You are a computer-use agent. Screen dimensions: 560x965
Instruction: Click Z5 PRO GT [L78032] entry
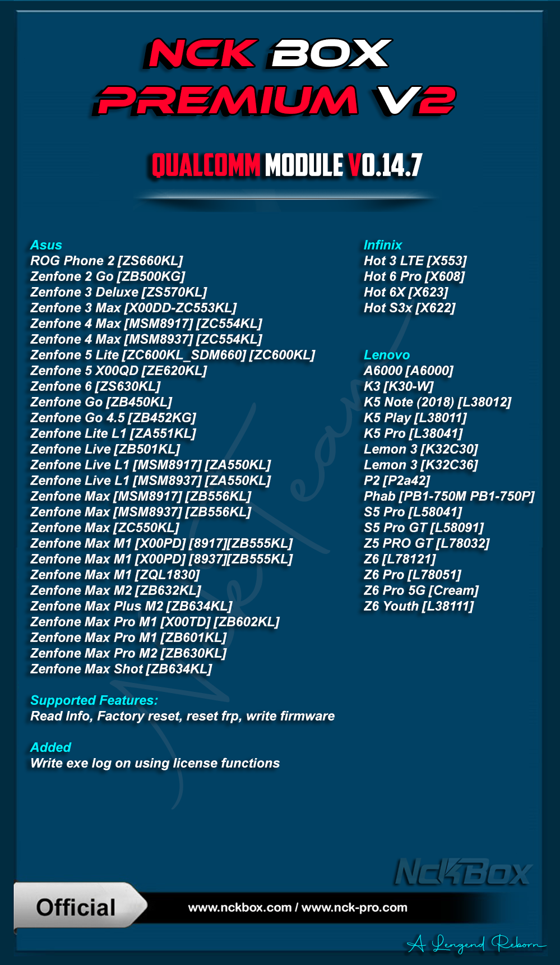(x=427, y=543)
